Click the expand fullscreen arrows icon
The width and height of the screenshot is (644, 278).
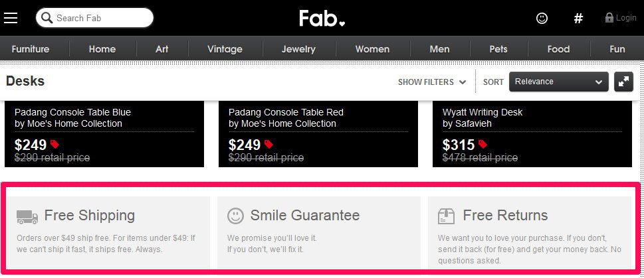[x=623, y=82]
